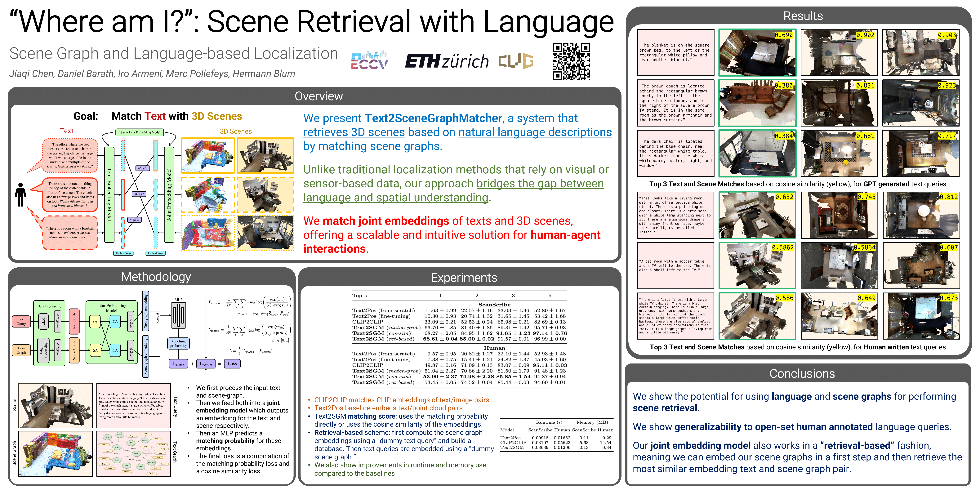Viewport: 980px width, 490px height.
Task: Open the Conclusions section header
Action: (802, 374)
